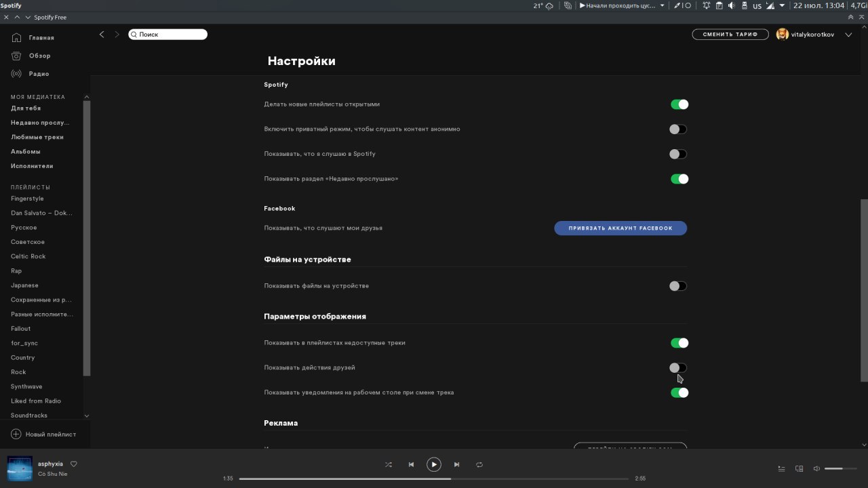Go back with the left arrow
Viewport: 868px width, 488px height.
[x=102, y=35]
